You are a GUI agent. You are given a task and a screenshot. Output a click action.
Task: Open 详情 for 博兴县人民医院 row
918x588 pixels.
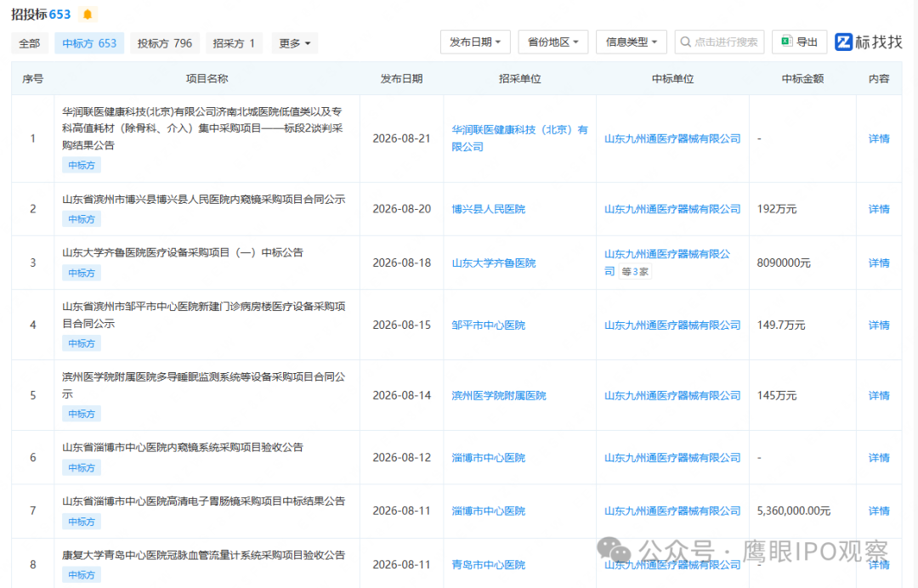[879, 209]
